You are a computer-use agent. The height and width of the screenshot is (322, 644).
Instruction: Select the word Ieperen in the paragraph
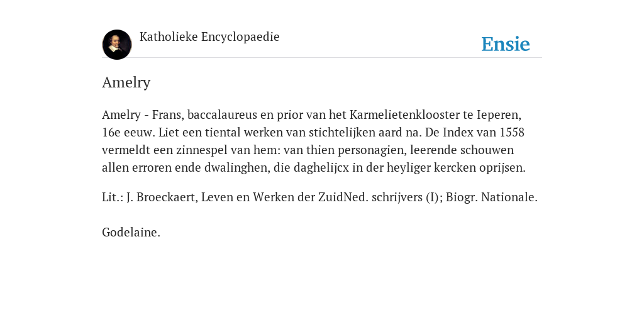coord(499,115)
